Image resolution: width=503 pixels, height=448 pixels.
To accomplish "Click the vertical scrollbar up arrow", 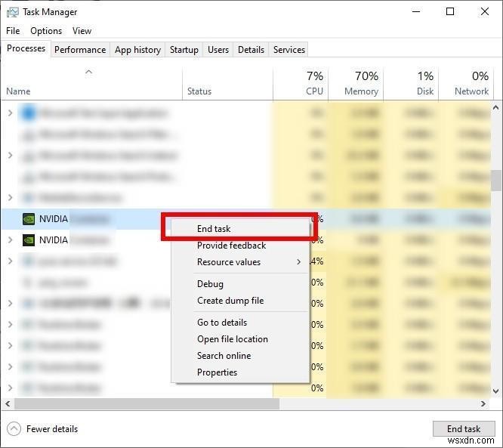I will (496, 108).
